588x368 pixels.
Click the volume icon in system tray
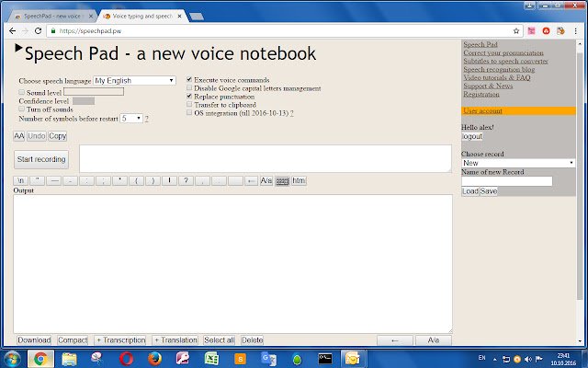tap(528, 359)
